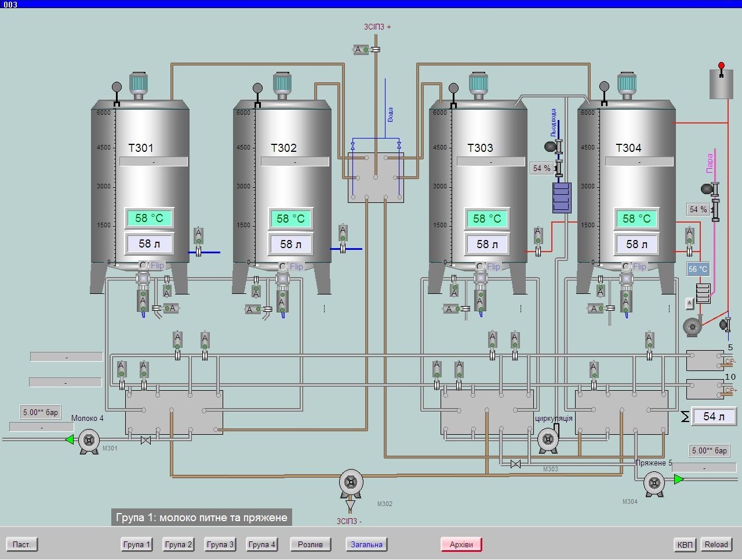Toggle Flip under tank T304

click(x=639, y=267)
